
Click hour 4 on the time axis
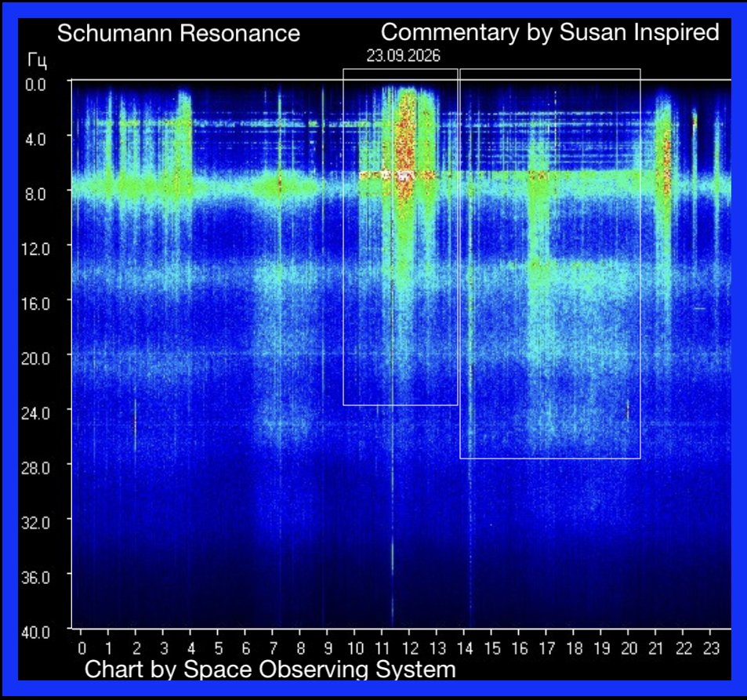coord(191,648)
